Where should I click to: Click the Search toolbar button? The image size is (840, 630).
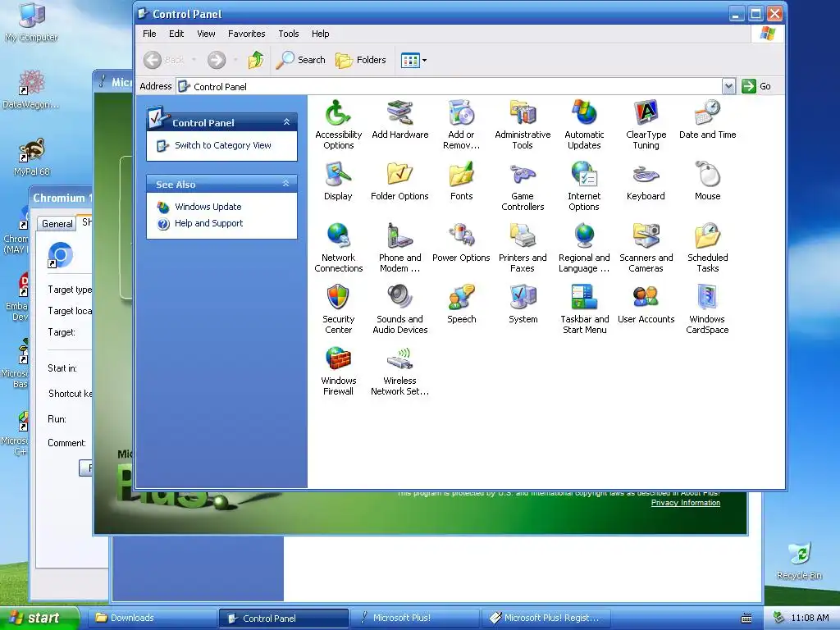(300, 60)
